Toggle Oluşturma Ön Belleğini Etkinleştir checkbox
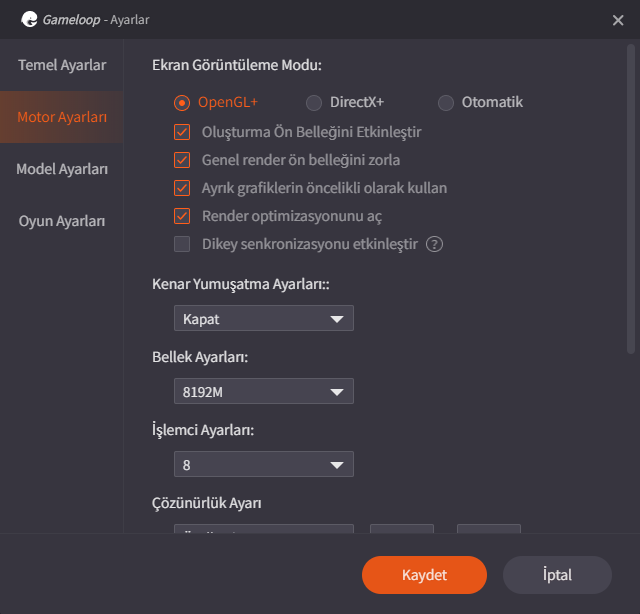 point(182,132)
